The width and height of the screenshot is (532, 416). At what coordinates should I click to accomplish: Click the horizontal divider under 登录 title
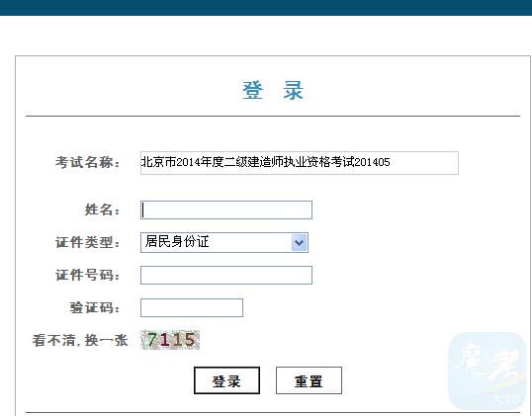coord(273,116)
